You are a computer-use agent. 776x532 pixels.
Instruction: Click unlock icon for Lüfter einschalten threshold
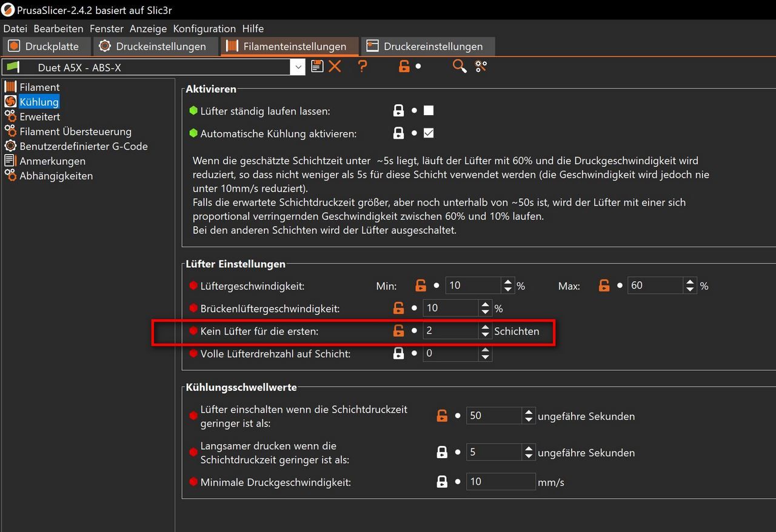[x=442, y=416]
